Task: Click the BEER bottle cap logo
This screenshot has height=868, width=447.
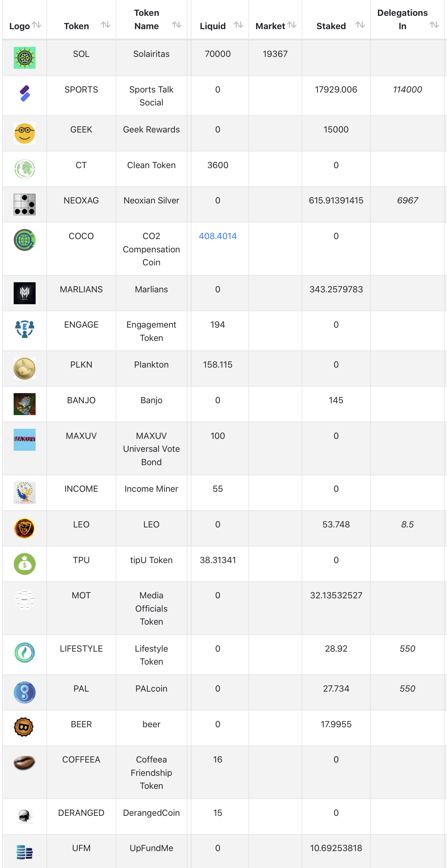Action: tap(24, 727)
